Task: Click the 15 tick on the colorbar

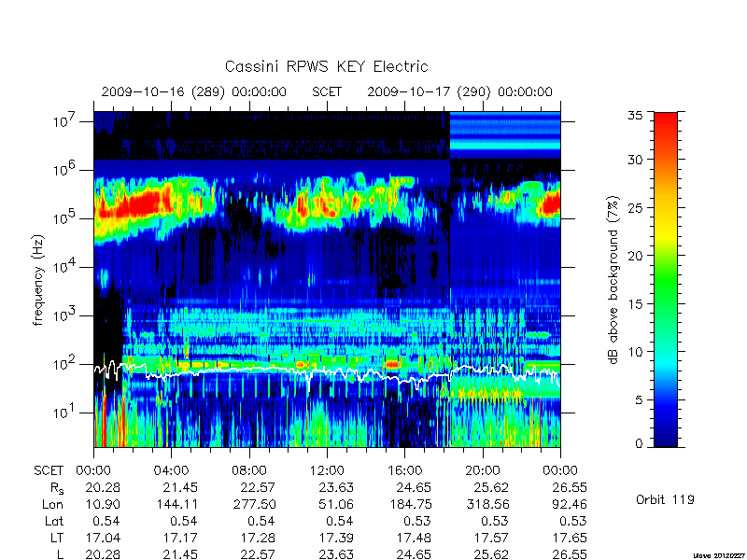Action: [635, 303]
